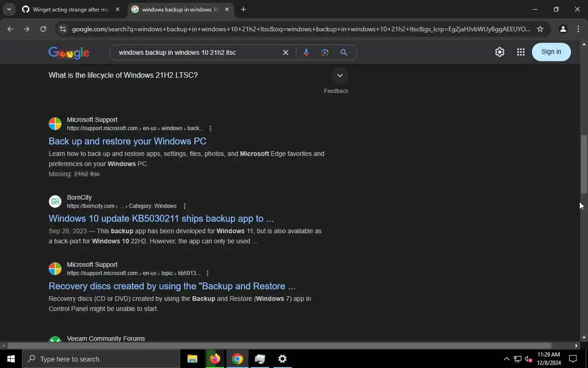Screen dimensions: 588x368
Task: Search by image with Google Lens
Action: click(x=325, y=52)
